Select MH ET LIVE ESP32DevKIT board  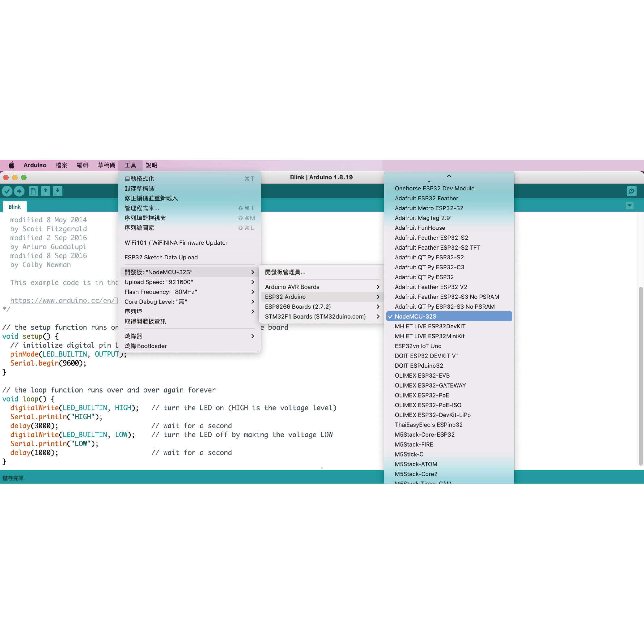(449, 326)
